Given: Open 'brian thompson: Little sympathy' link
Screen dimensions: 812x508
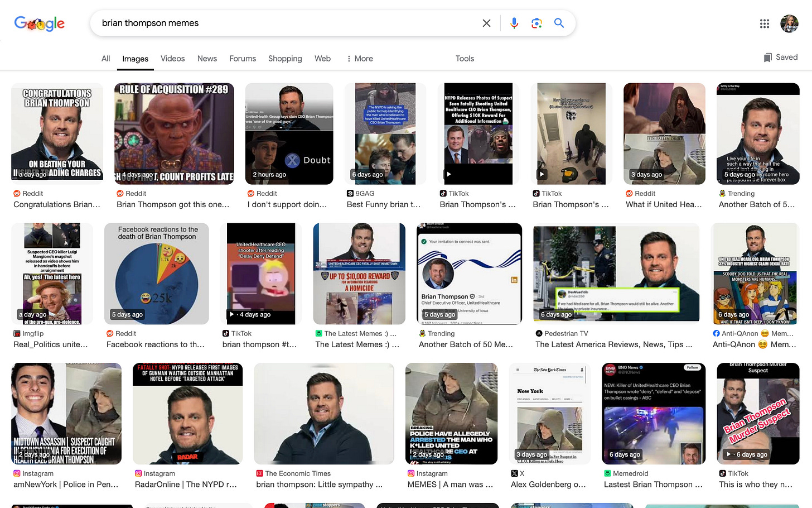Looking at the screenshot, I should [x=319, y=485].
